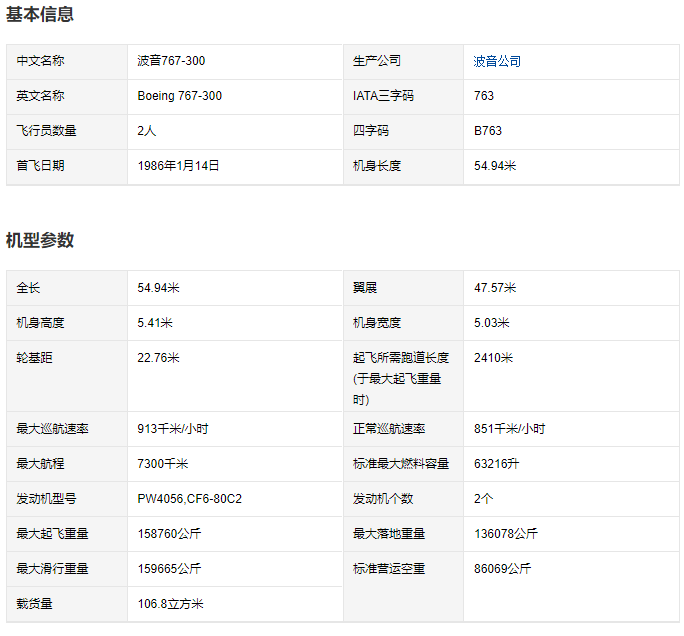Screen dimensions: 684x636
Task: Select the value 136078公斤
Action: [506, 534]
